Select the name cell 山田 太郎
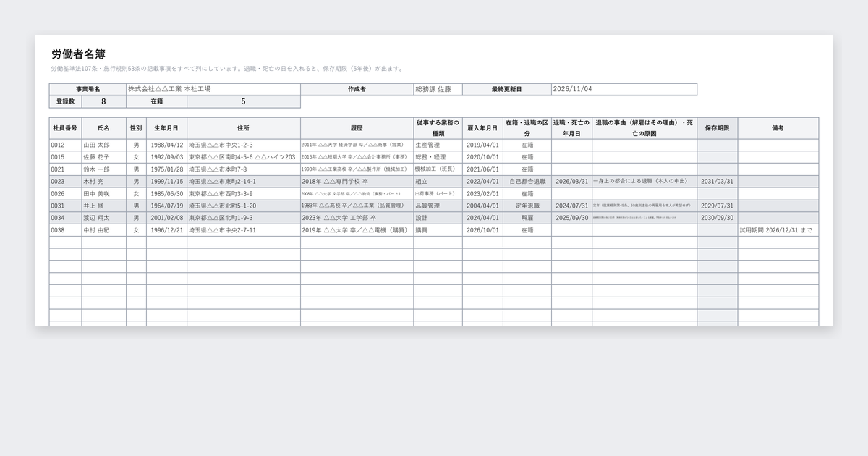 (x=103, y=145)
